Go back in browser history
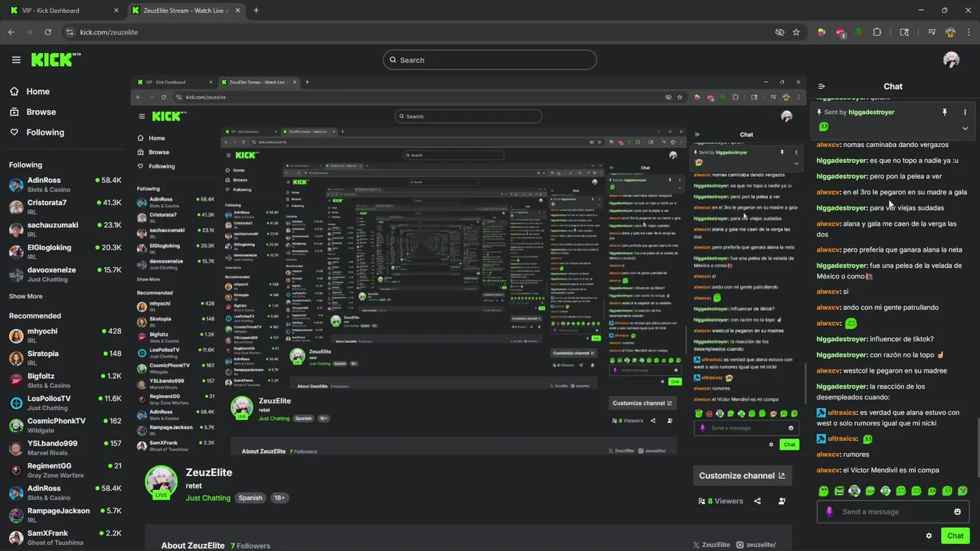Image resolution: width=980 pixels, height=551 pixels. (11, 32)
